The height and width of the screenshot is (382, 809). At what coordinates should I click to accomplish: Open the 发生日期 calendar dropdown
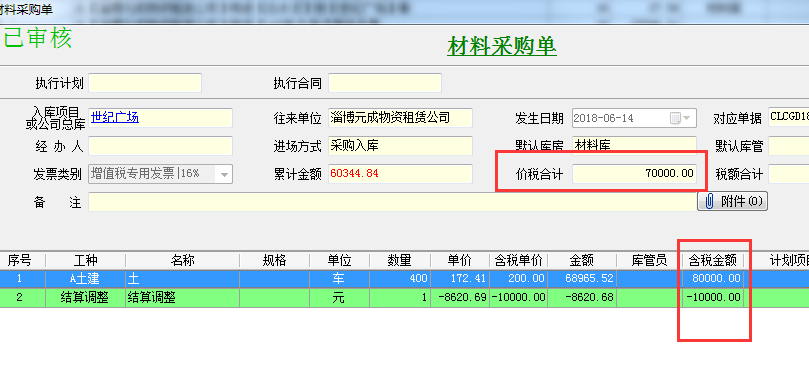coord(687,118)
